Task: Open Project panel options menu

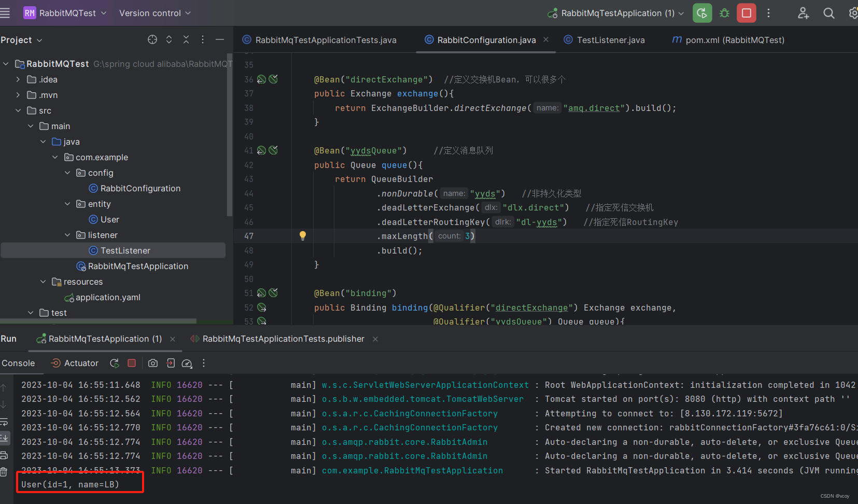Action: 203,39
